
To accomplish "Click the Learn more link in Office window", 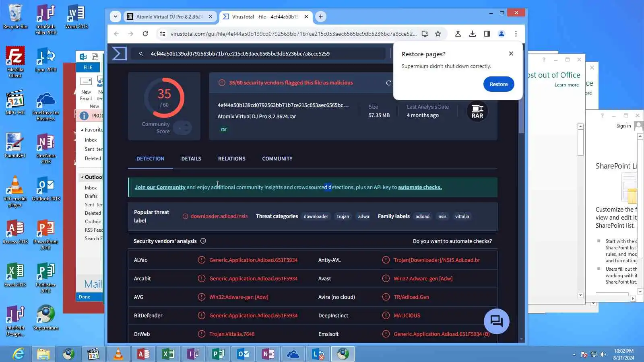I will click(x=567, y=85).
